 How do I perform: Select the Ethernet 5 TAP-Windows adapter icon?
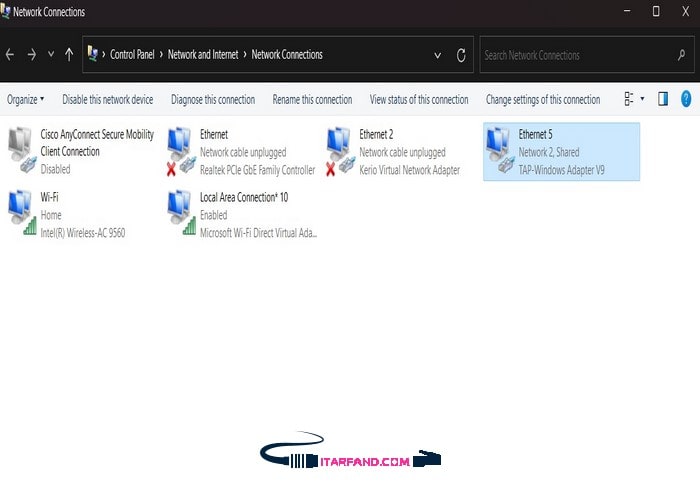pos(498,148)
